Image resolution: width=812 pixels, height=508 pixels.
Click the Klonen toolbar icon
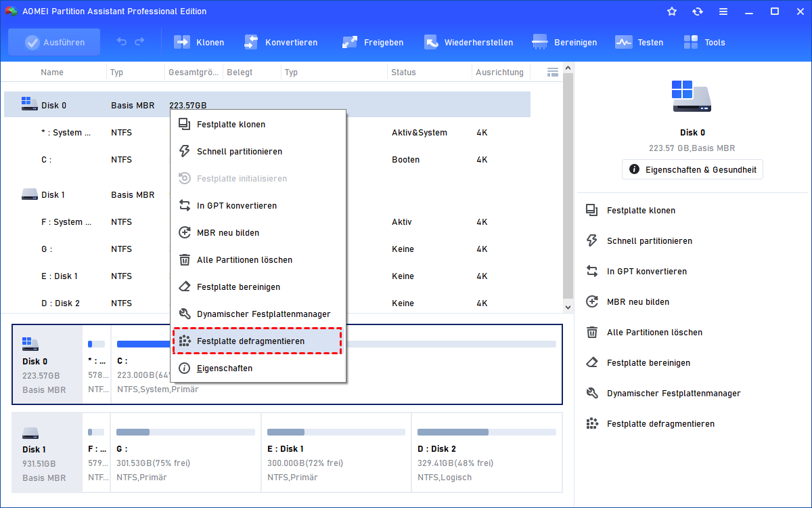coord(183,42)
